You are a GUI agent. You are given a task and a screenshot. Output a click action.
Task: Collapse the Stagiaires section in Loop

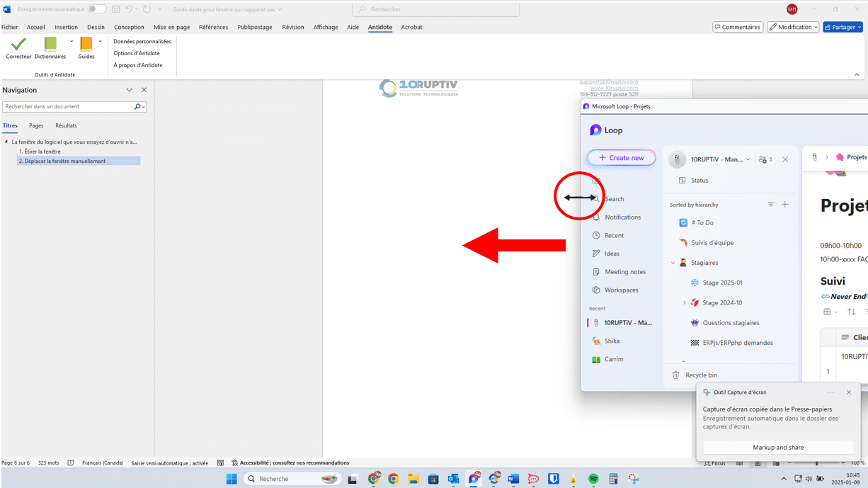[x=673, y=263]
